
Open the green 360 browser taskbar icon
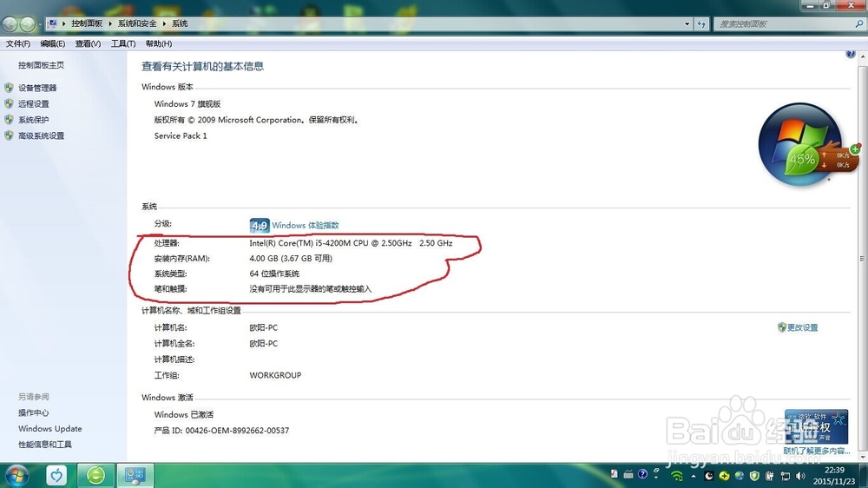point(95,475)
